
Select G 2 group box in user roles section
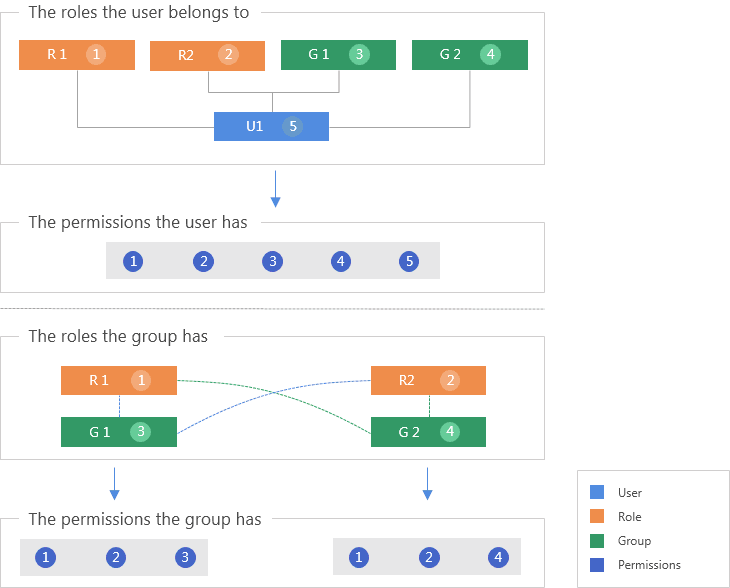point(469,54)
